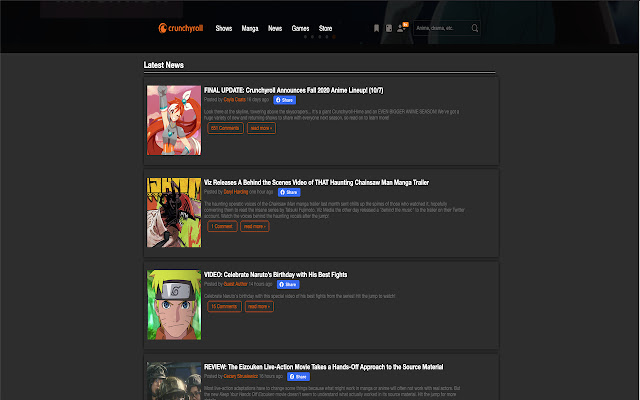Click the Crunchyroll logo
Image resolution: width=640 pixels, height=400 pixels.
[181, 28]
